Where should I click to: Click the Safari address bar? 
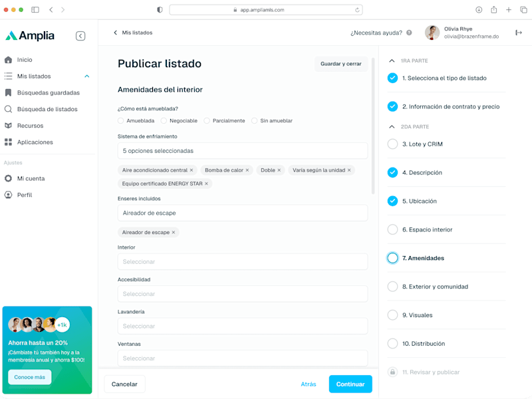click(265, 10)
